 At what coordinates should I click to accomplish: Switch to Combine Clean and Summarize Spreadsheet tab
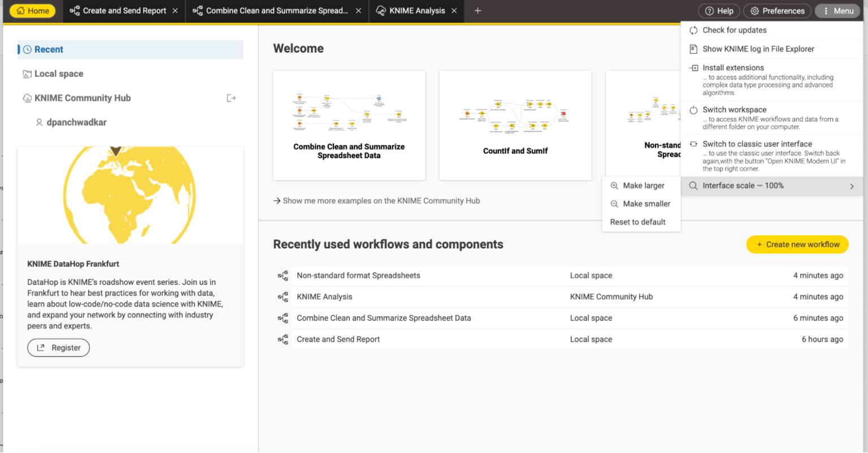point(277,11)
